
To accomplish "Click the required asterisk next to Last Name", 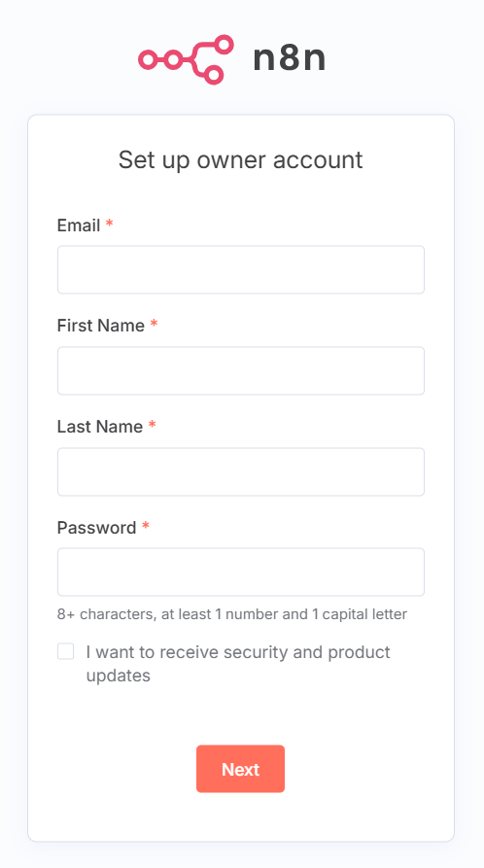I will pos(152,425).
